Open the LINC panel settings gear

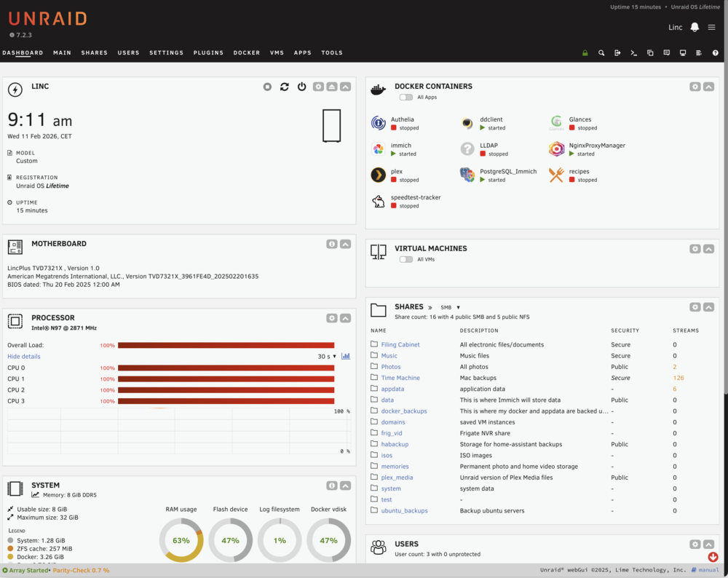[318, 87]
